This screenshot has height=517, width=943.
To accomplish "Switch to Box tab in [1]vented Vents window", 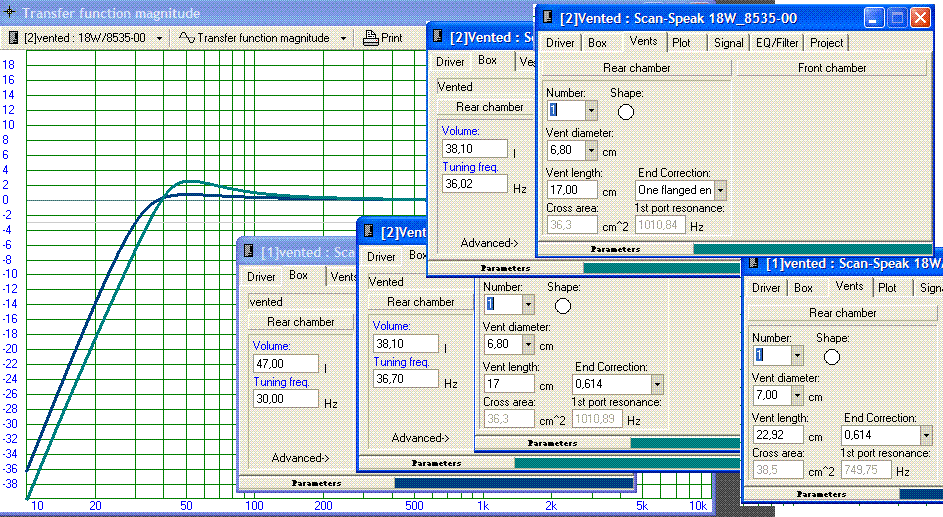I will point(803,288).
